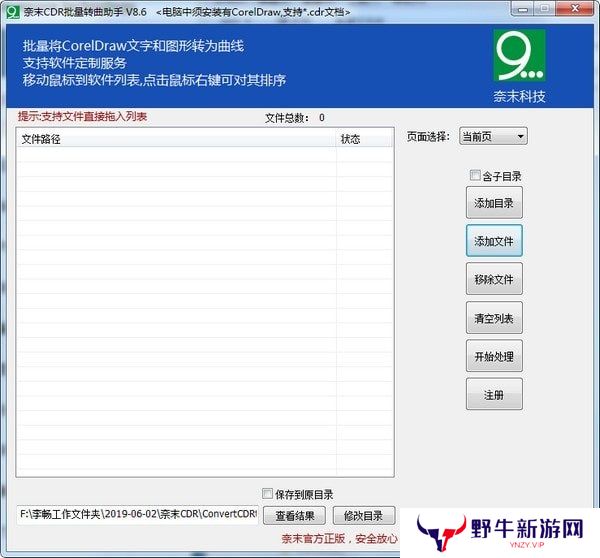Sort list by 状态 column header
Image resolution: width=600 pixels, height=558 pixels.
point(364,139)
